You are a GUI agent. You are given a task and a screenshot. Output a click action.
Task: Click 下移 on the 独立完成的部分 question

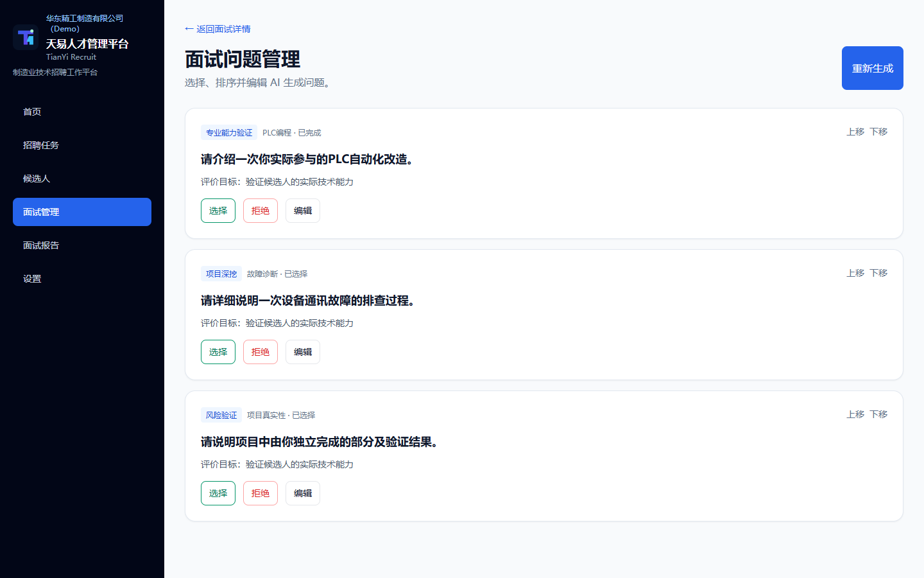[x=878, y=414]
